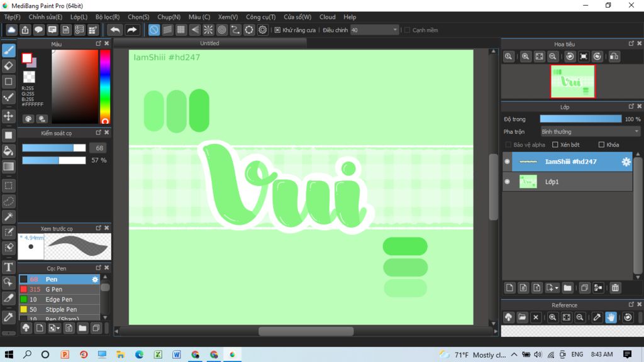Open Word from the Windows taskbar

tap(177, 354)
